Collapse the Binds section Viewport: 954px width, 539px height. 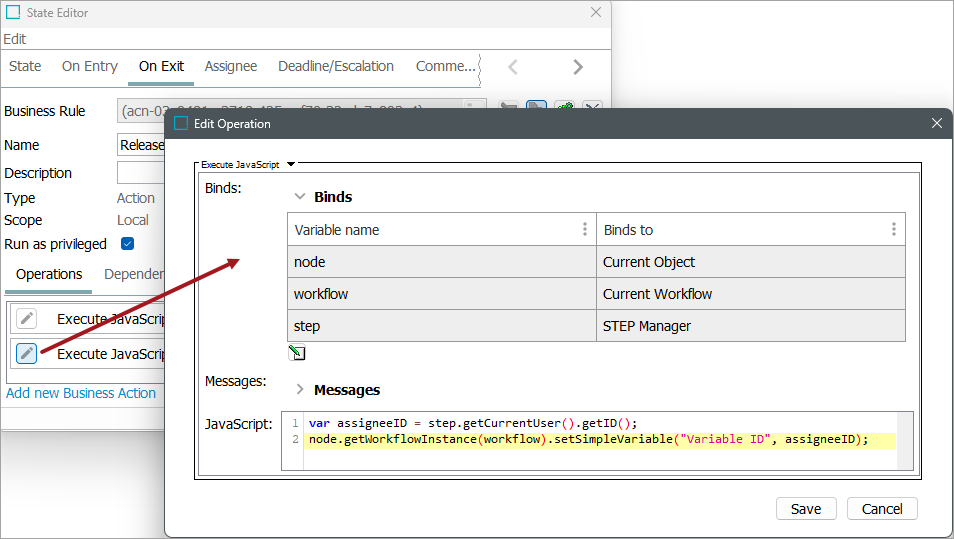(x=300, y=197)
